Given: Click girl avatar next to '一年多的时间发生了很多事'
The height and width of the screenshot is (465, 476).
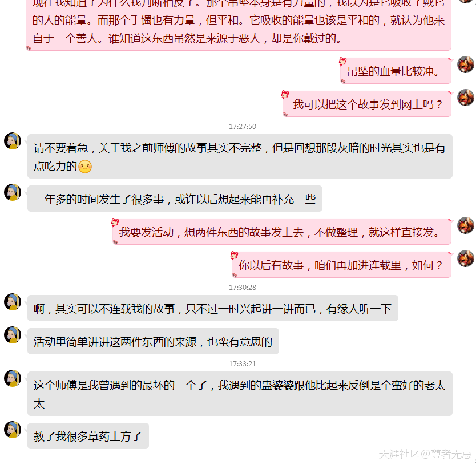Looking at the screenshot, I should click(13, 192).
